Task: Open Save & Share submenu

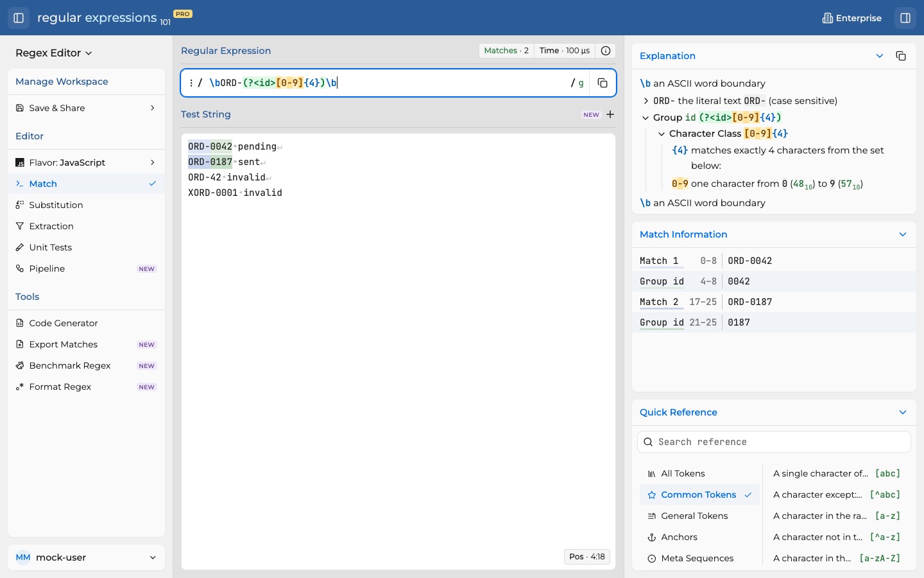Action: click(x=86, y=108)
